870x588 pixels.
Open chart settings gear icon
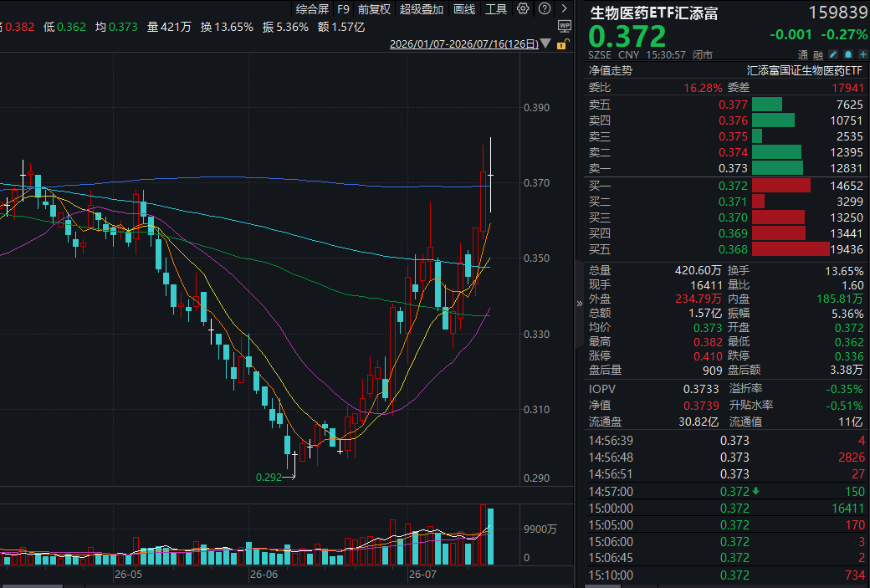click(x=523, y=8)
